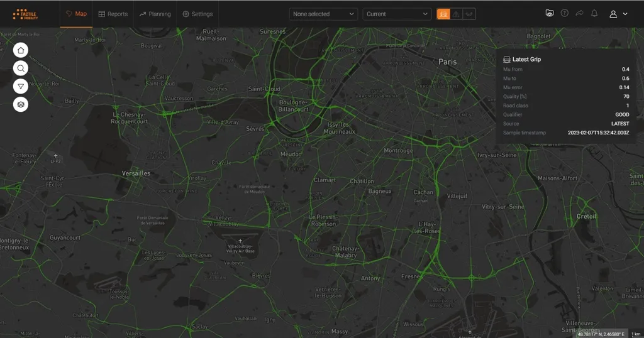This screenshot has height=338, width=644.
Task: Expand the None selected dropdown
Action: coord(323,14)
